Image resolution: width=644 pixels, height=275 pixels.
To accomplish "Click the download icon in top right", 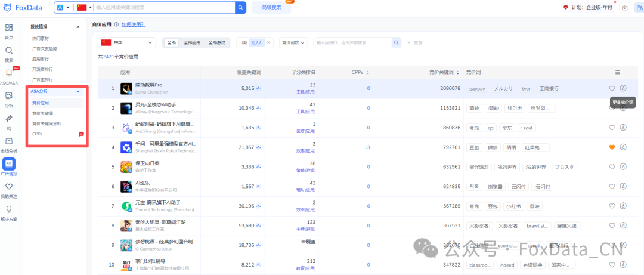I will 625,7.
